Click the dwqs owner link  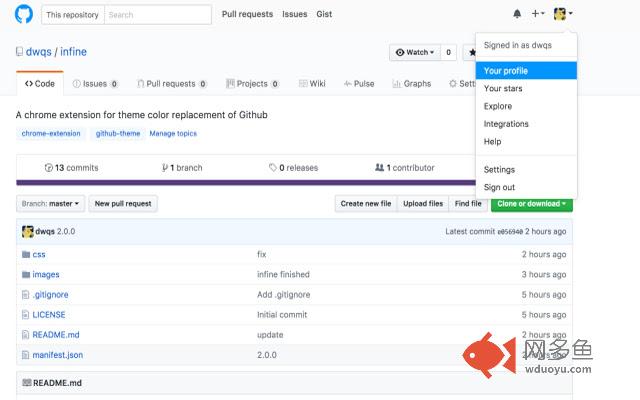coord(39,52)
